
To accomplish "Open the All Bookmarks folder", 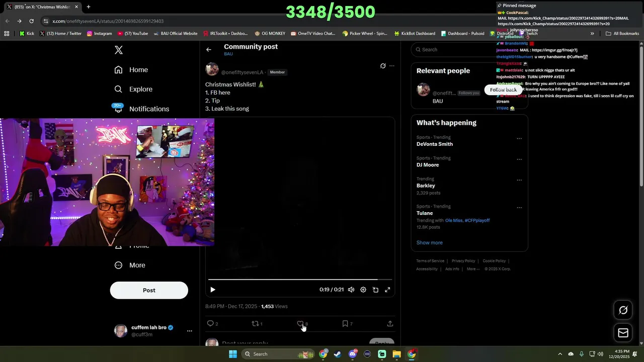I will click(622, 34).
